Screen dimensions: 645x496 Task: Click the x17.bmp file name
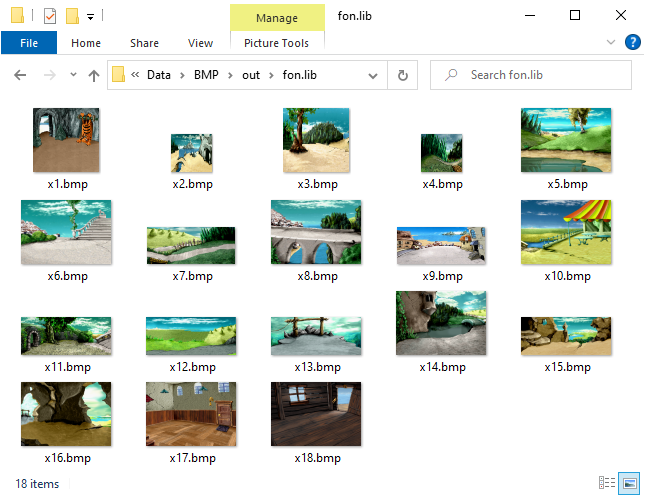pos(193,458)
